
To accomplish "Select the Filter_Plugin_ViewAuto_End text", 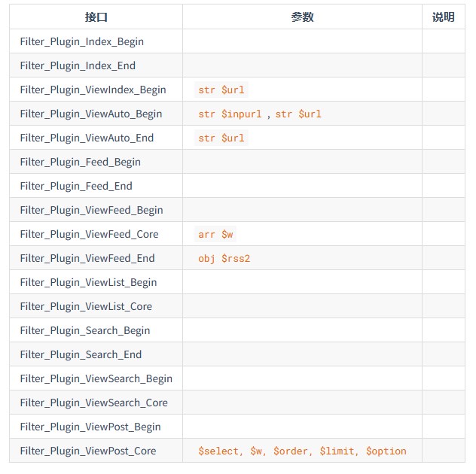I will tap(87, 138).
